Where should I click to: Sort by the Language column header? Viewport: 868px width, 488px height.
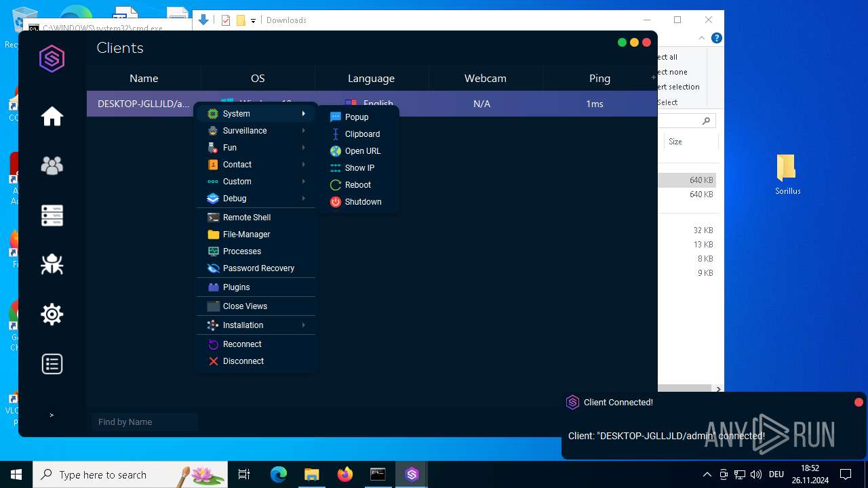371,79
